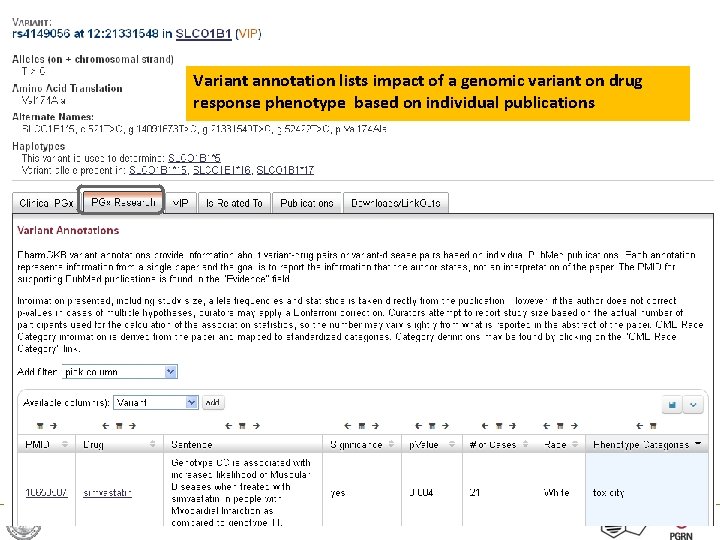Select the PGx Research tab
720x540 pixels.
coord(122,202)
